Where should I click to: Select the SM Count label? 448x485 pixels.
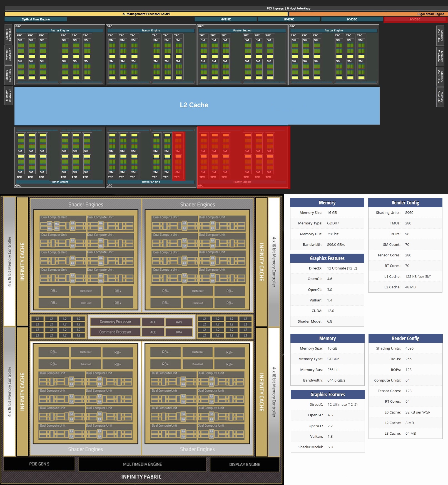coord(392,245)
